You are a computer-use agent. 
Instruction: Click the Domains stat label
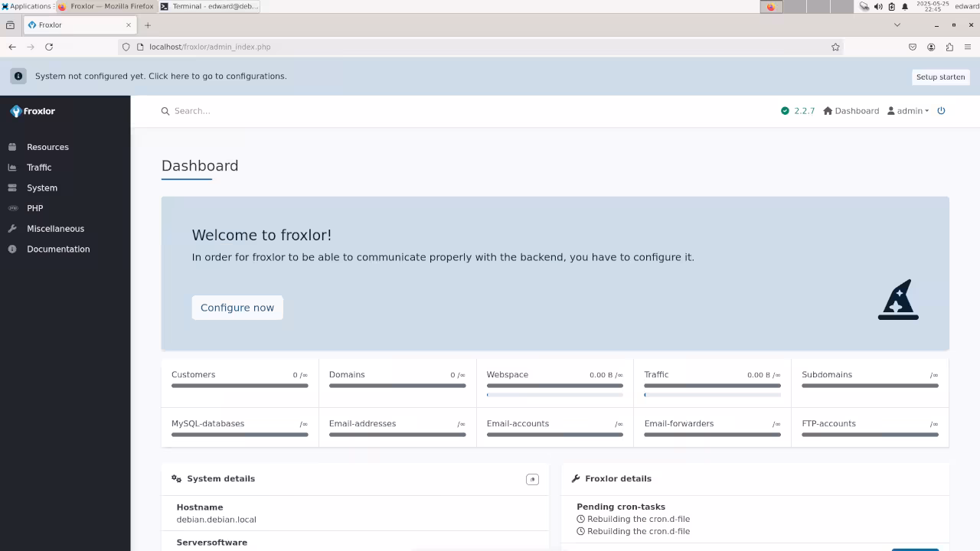point(347,375)
